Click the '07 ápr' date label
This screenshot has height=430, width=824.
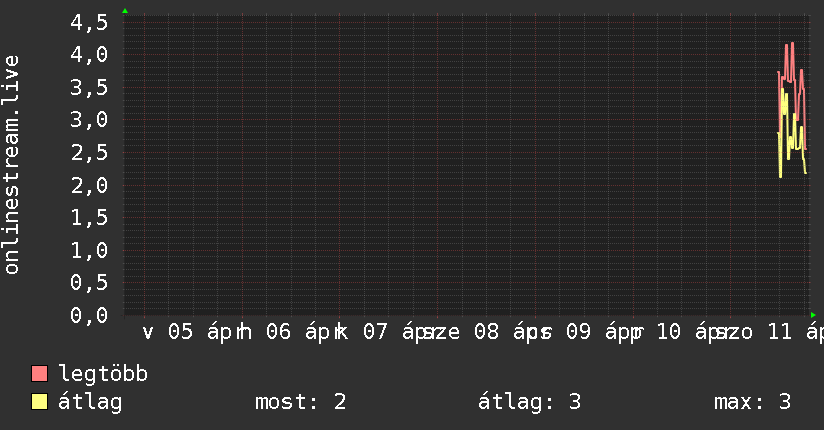399,332
